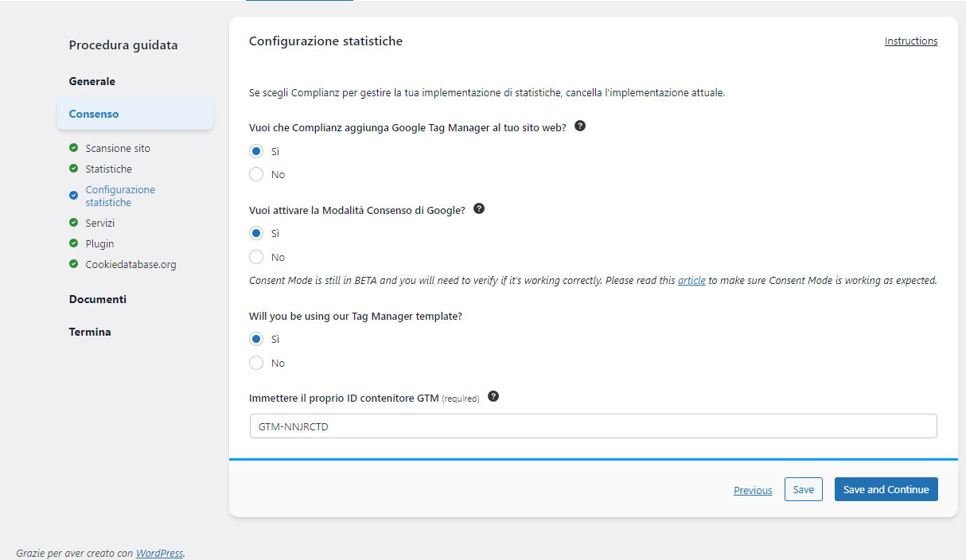Click the GTM container ID input field
This screenshot has height=560, width=966.
[x=593, y=426]
